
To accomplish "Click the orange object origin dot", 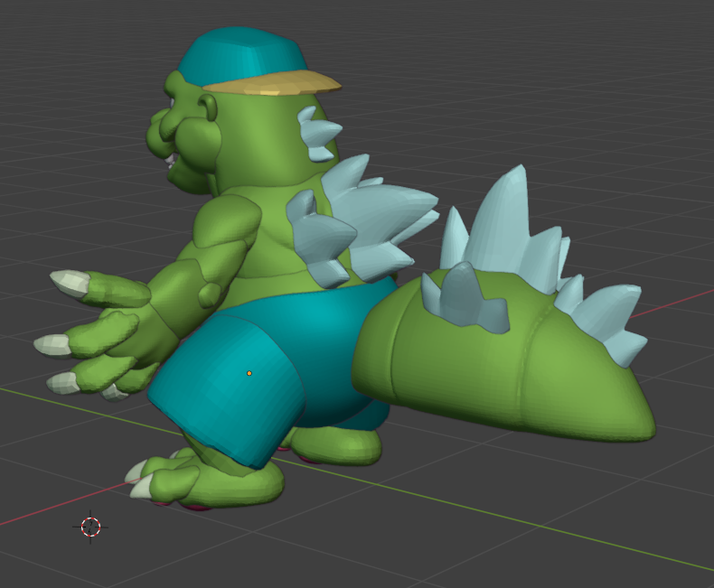I will tap(249, 373).
